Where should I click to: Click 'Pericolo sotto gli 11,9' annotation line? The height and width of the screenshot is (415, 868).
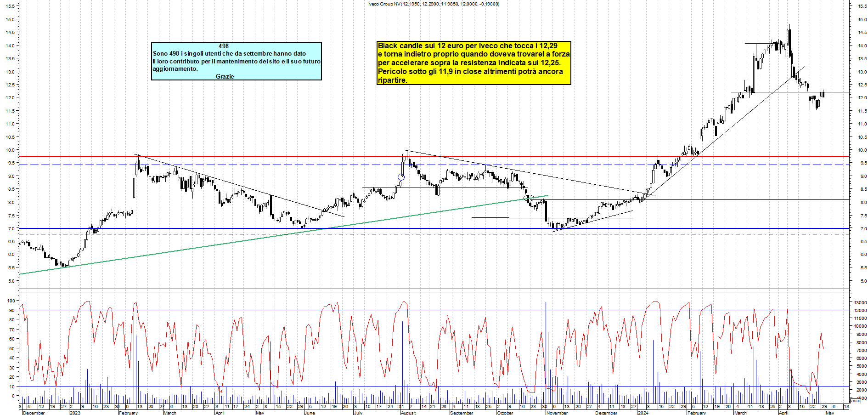470,71
